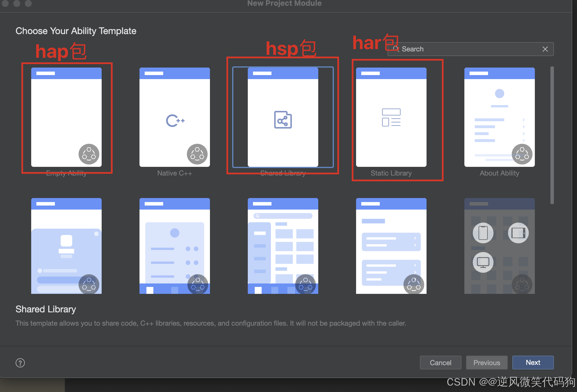The width and height of the screenshot is (577, 392).
Task: Click the Shared Library share icon
Action: (x=283, y=120)
